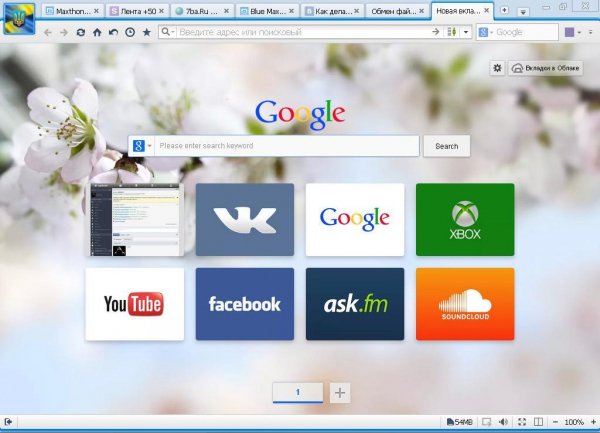Click the favorites star icon
This screenshot has width=600, height=433.
click(147, 33)
